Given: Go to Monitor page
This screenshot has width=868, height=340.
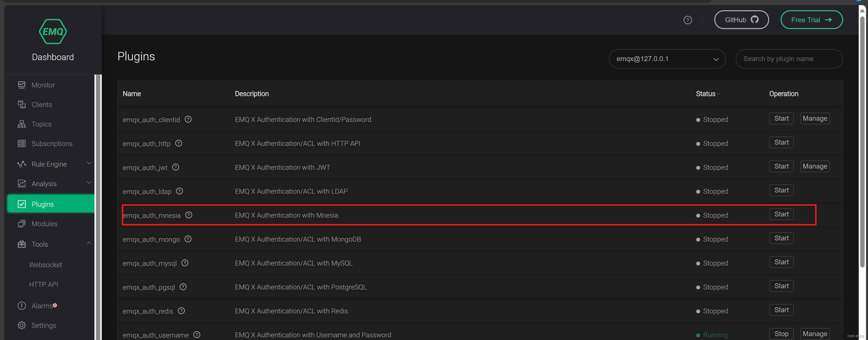Looking at the screenshot, I should pyautogui.click(x=43, y=85).
